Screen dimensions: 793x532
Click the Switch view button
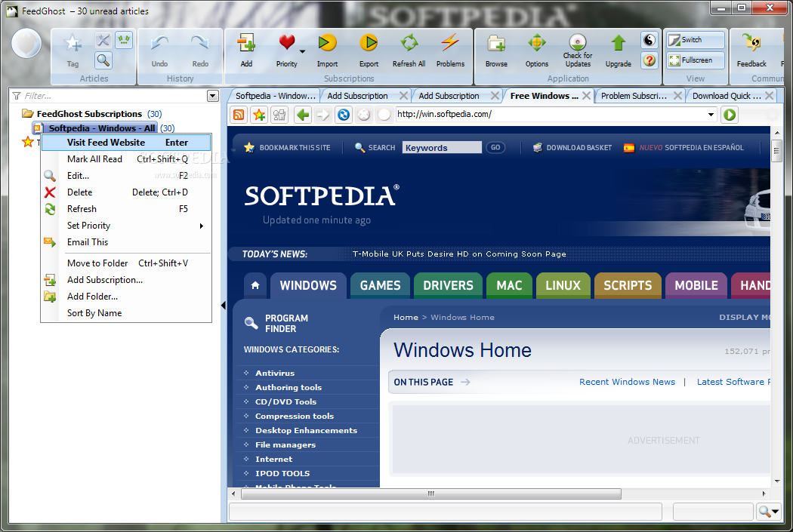(696, 40)
